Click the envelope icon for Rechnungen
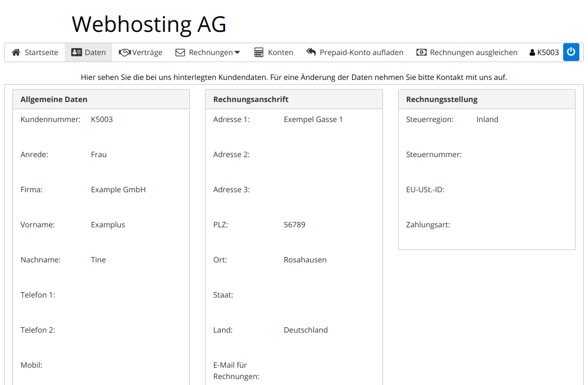The image size is (588, 385). point(180,52)
